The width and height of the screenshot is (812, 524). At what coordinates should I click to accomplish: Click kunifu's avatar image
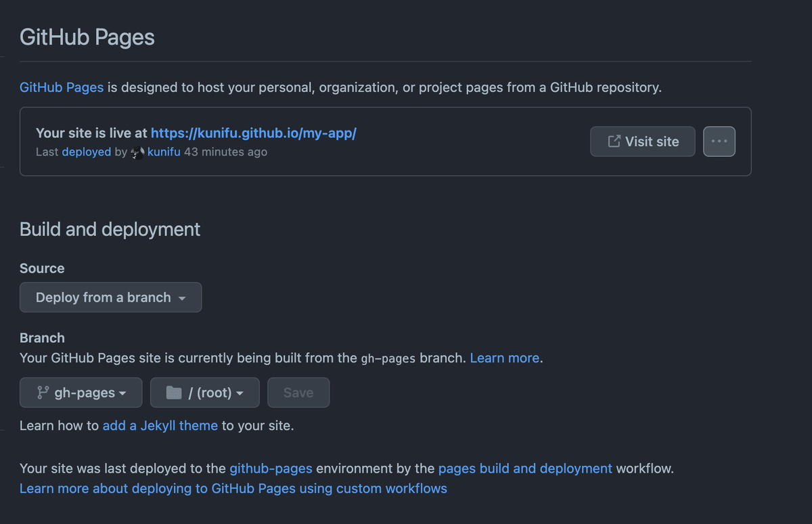pyautogui.click(x=136, y=152)
